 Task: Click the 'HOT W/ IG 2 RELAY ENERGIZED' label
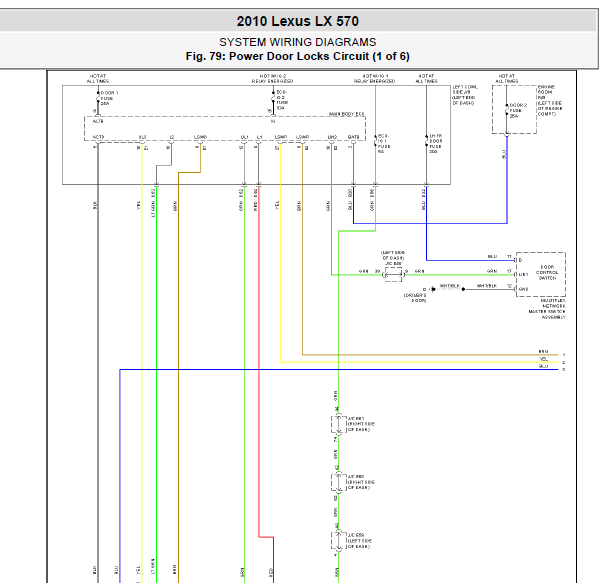(x=273, y=79)
